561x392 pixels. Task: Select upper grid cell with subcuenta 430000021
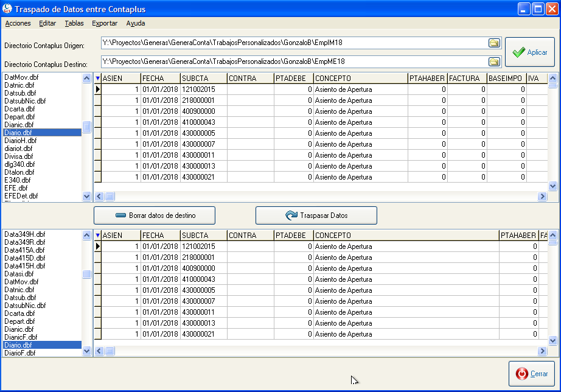(x=204, y=177)
